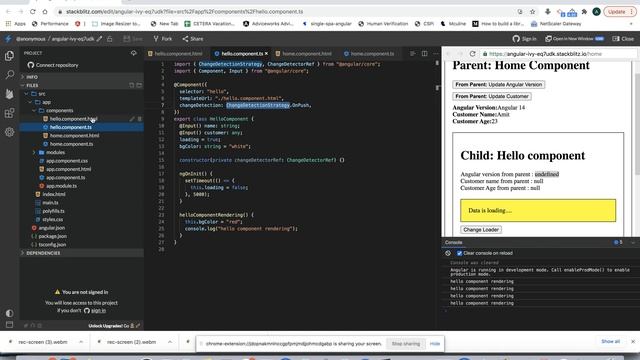640x360 pixels.
Task: Close the hello.component.ts editor tab
Action: (x=267, y=53)
